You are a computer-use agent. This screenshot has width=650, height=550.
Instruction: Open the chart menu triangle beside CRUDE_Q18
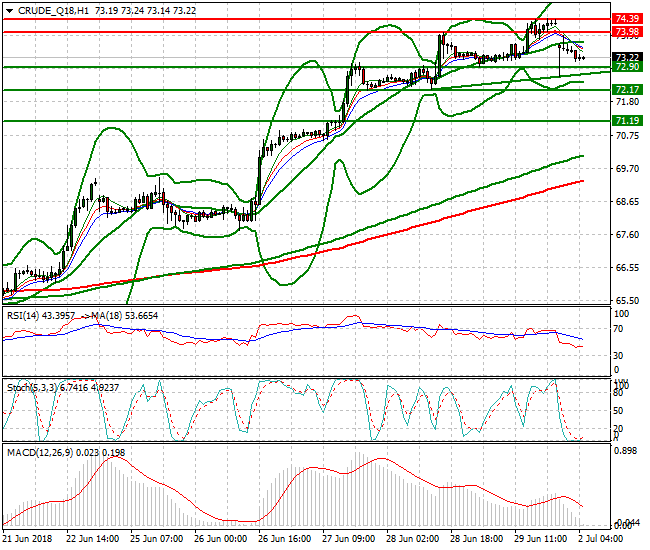(x=9, y=11)
